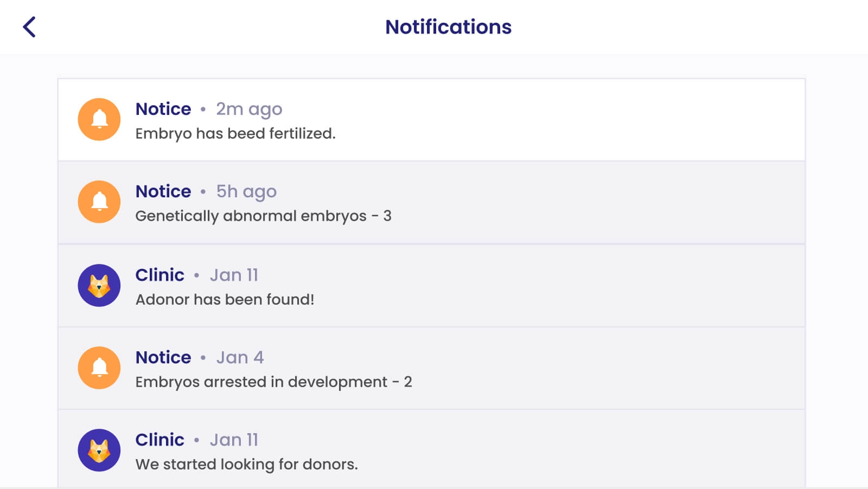Open 'Embryos arrested in development - 2' notification

coord(273,382)
